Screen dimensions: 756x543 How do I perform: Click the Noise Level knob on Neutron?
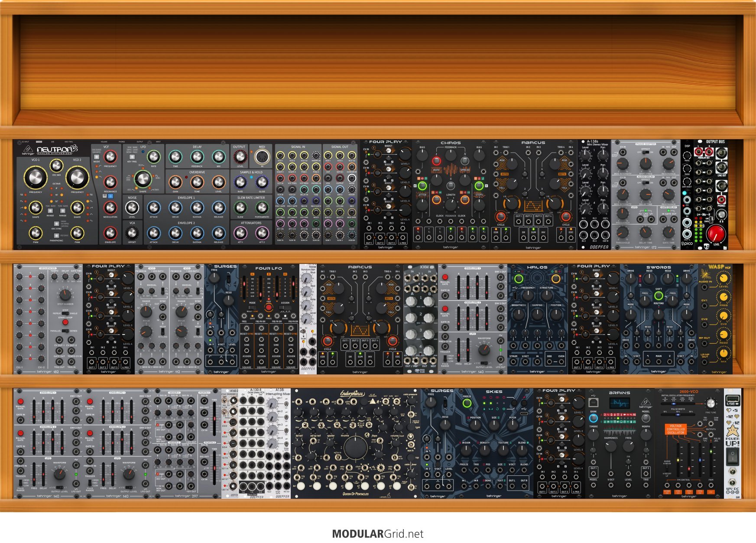click(x=132, y=208)
